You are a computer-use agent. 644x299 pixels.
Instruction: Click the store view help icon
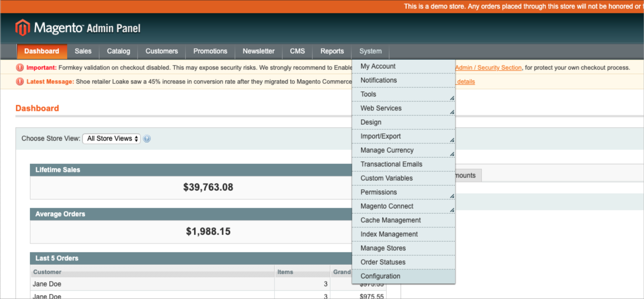click(x=147, y=139)
